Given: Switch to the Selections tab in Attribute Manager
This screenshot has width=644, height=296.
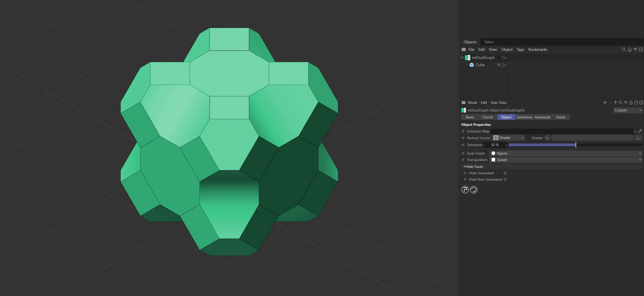Looking at the screenshot, I should click(x=524, y=117).
